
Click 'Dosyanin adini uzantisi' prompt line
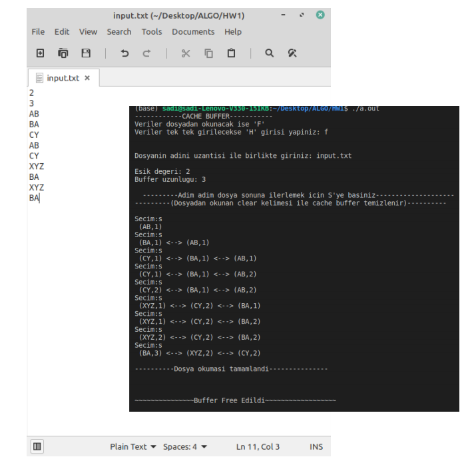[243, 156]
